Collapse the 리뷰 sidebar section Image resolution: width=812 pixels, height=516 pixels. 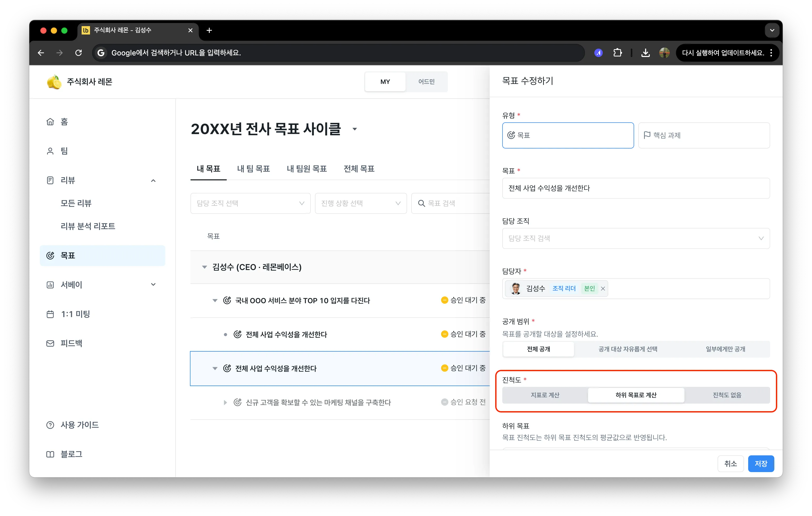point(153,181)
